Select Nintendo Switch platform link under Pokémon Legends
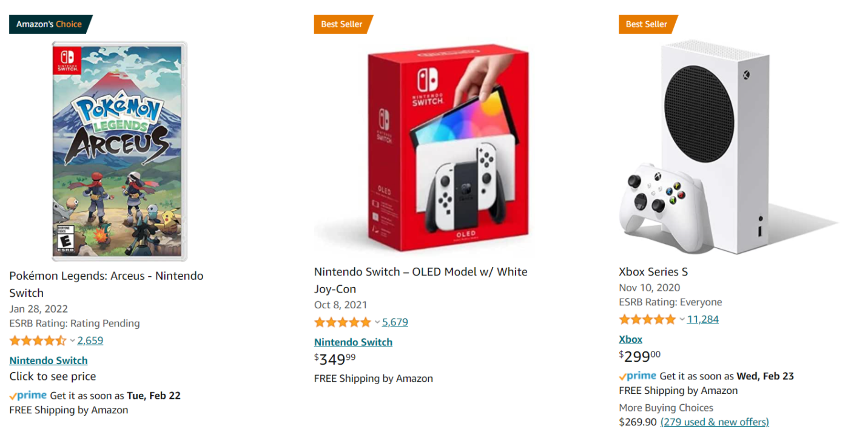Screen dimensions: 868x437 [x=49, y=361]
